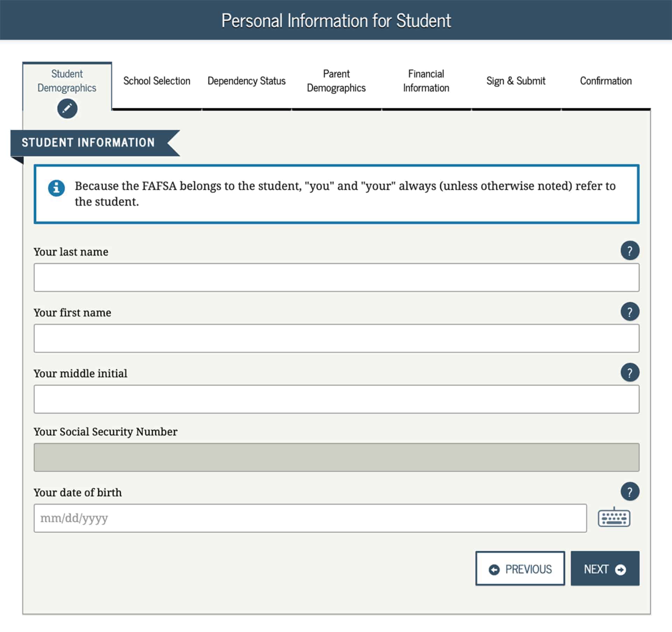The height and width of the screenshot is (632, 672).
Task: Open help for Your date of birth
Action: [x=630, y=492]
